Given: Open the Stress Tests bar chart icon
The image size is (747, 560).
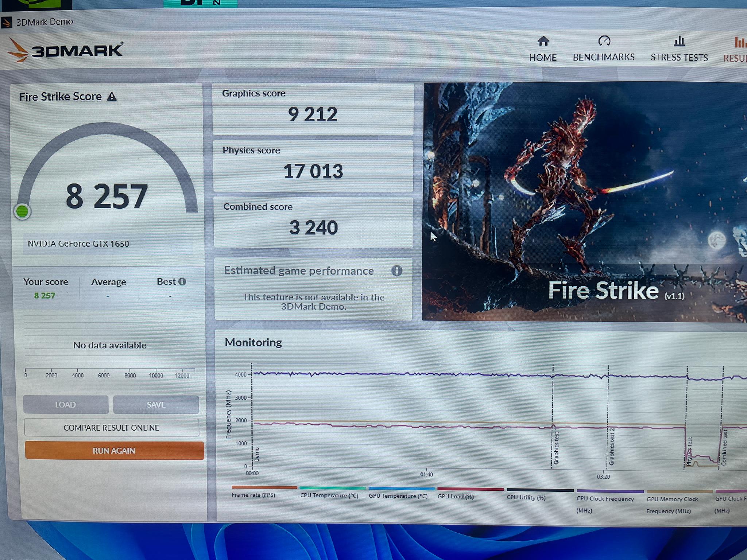Looking at the screenshot, I should tap(679, 41).
